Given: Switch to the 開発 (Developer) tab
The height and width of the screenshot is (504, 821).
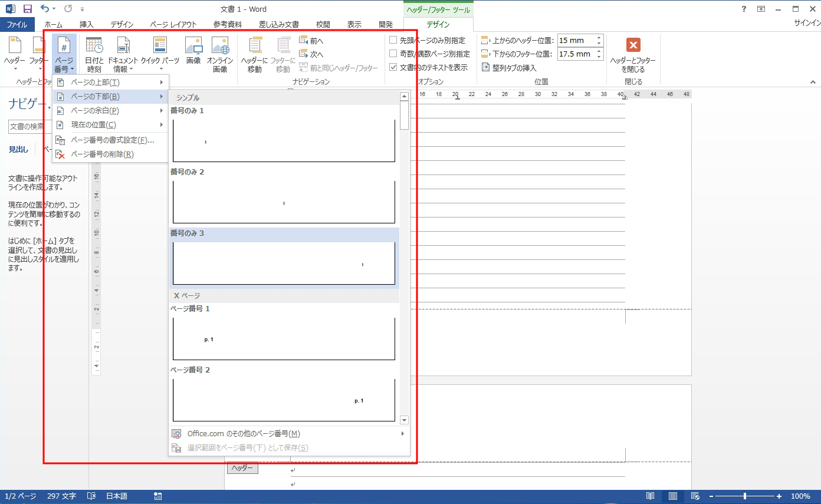Looking at the screenshot, I should coord(386,25).
